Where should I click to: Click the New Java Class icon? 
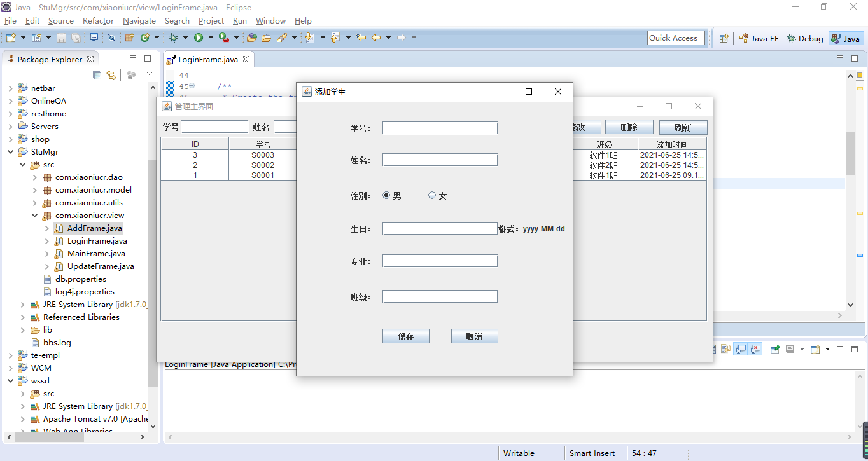pos(145,38)
